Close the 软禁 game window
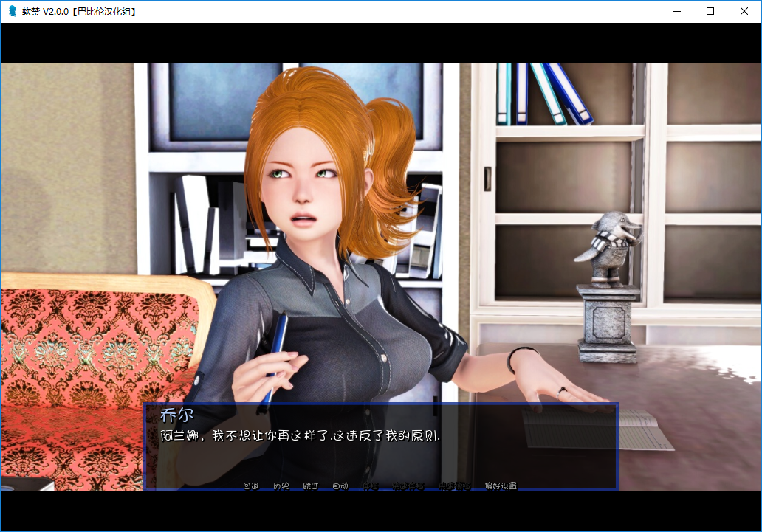This screenshot has width=762, height=532. click(x=744, y=11)
